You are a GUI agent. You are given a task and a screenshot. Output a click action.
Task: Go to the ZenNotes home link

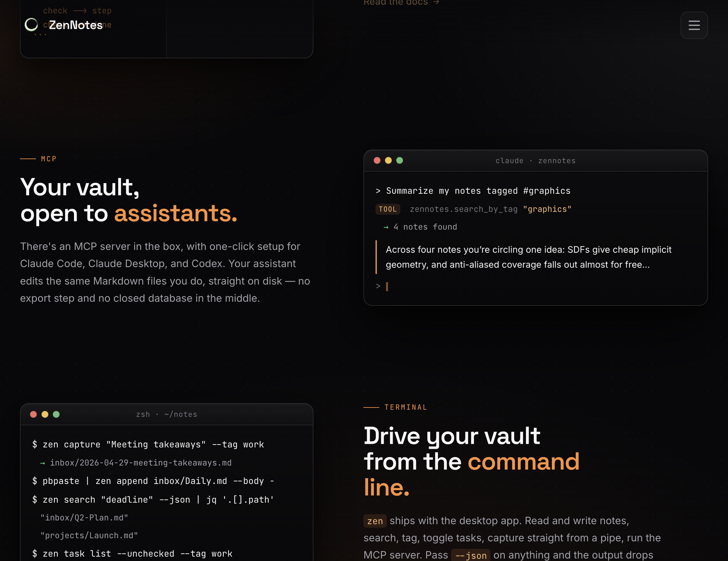[64, 25]
